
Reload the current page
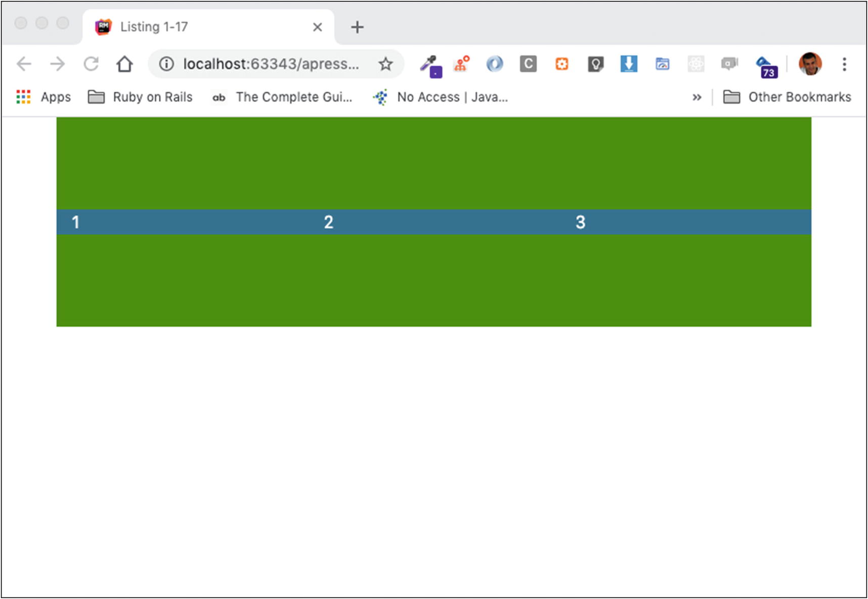(x=91, y=64)
